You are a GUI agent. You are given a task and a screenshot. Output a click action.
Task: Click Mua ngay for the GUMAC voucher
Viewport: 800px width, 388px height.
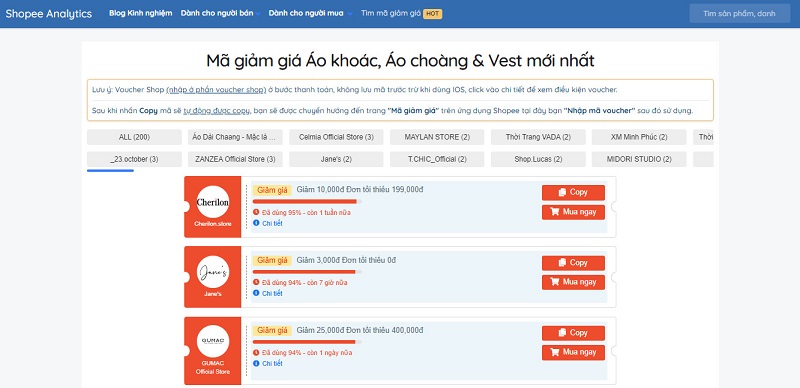click(573, 352)
